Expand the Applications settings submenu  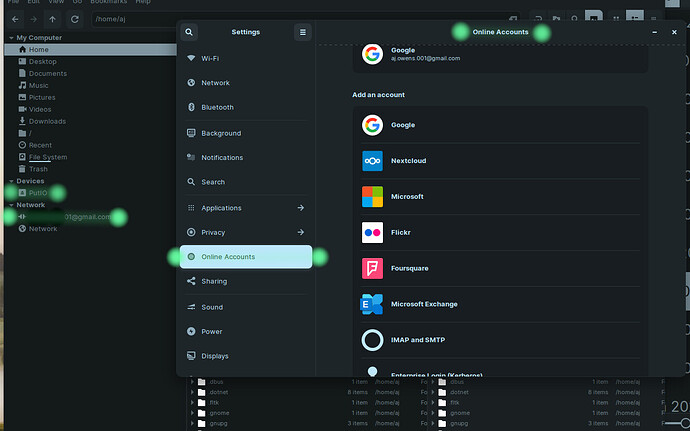[x=301, y=208]
